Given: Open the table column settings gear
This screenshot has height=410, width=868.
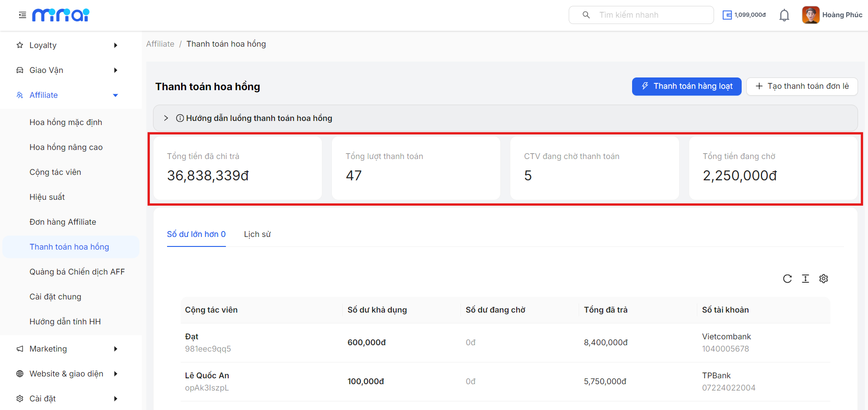Looking at the screenshot, I should coord(824,279).
